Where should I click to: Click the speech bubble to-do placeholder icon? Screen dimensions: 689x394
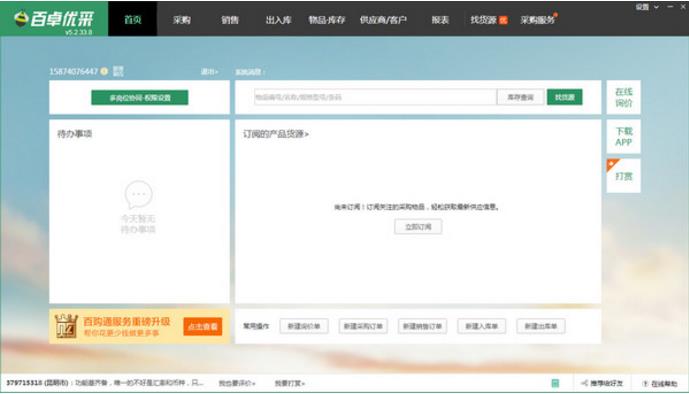click(138, 194)
